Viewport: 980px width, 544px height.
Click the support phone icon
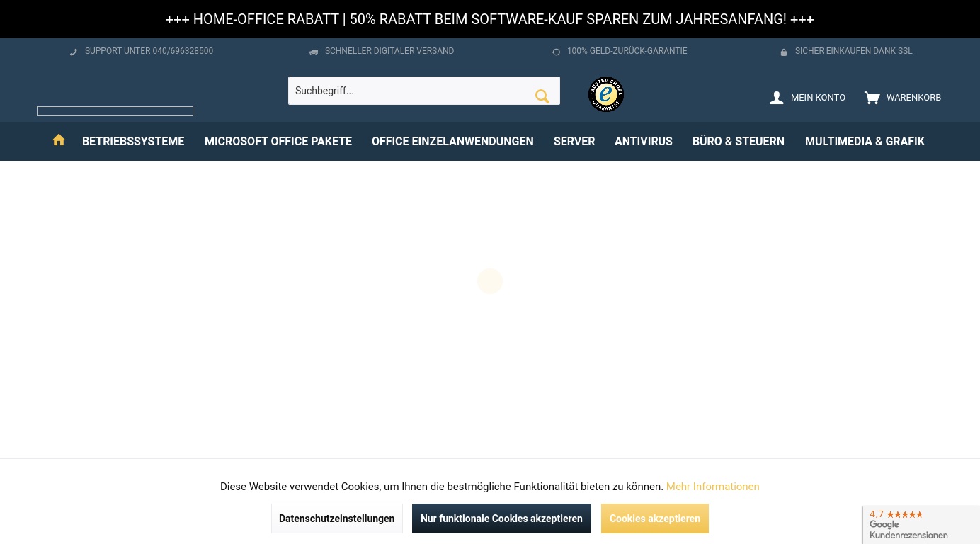tap(74, 52)
